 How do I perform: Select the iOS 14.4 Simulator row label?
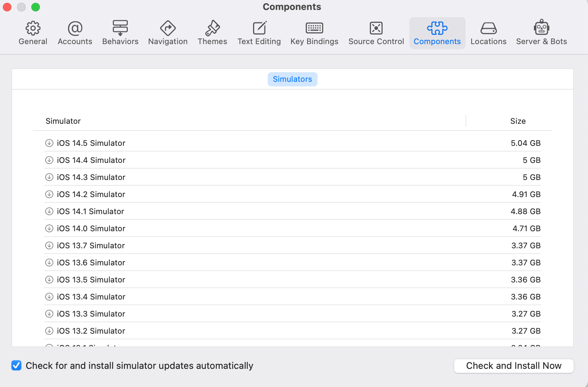(x=91, y=160)
